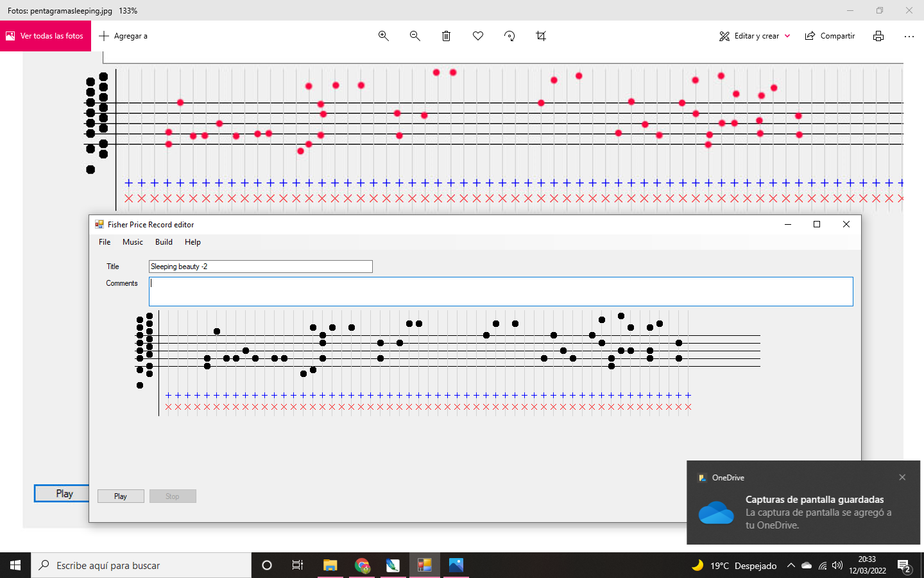Click the last red X marker in editor
The image size is (924, 578).
[x=689, y=407]
